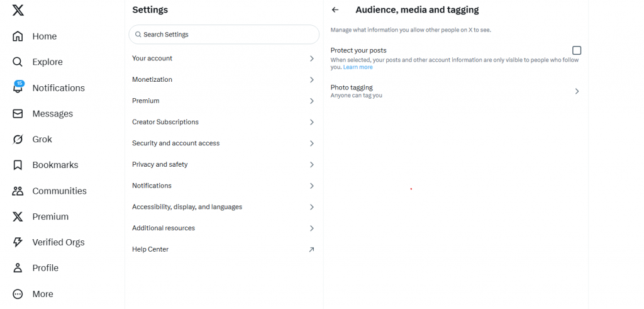Click the Notifications sidebar label
This screenshot has height=309, width=644.
[58, 88]
